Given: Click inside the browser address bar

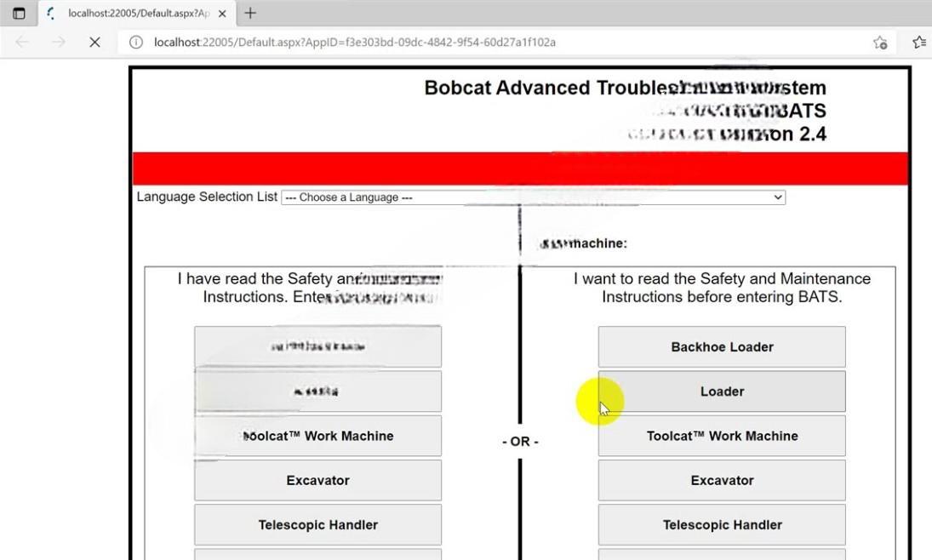Looking at the screenshot, I should [x=426, y=42].
